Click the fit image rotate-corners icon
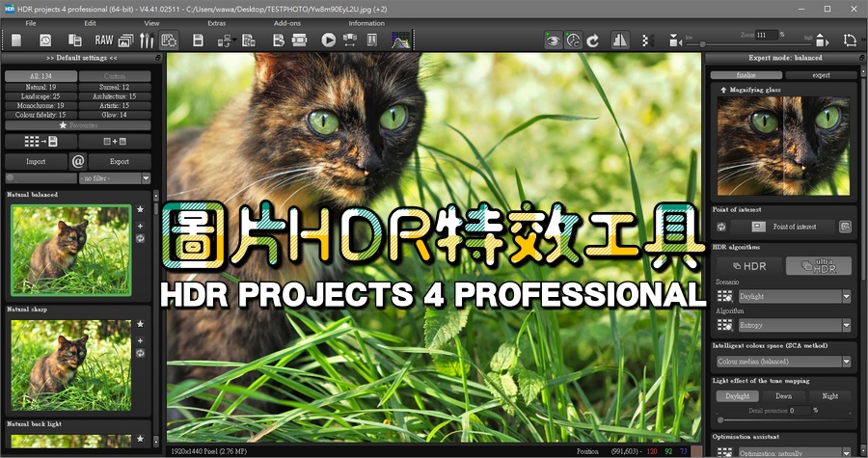868x458 pixels. (850, 40)
